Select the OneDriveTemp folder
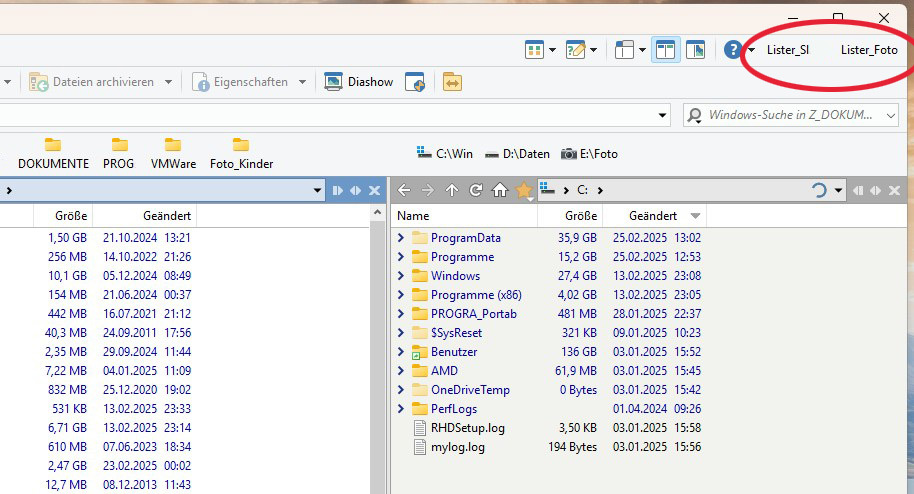This screenshot has width=914, height=494. click(470, 390)
